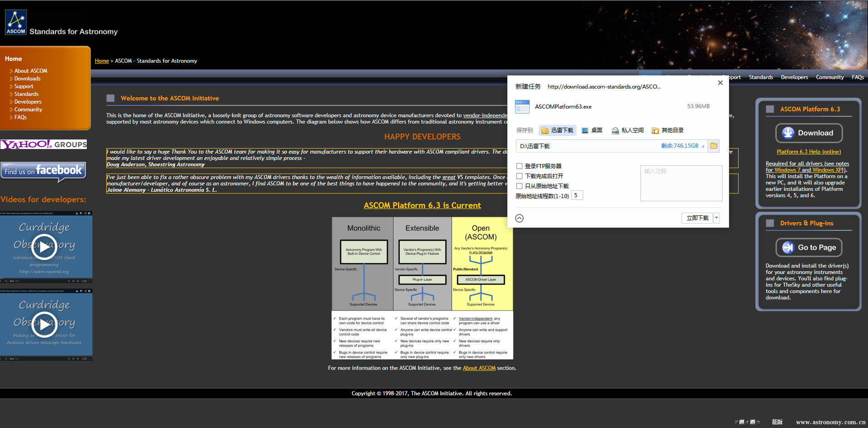Play the Arduino driven telescope hardware video
Screen dimensions: 868x428
point(44,324)
